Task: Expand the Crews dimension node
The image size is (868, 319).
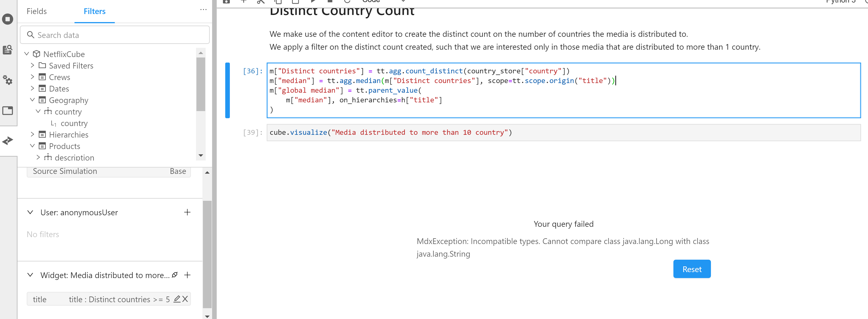Action: (x=32, y=77)
